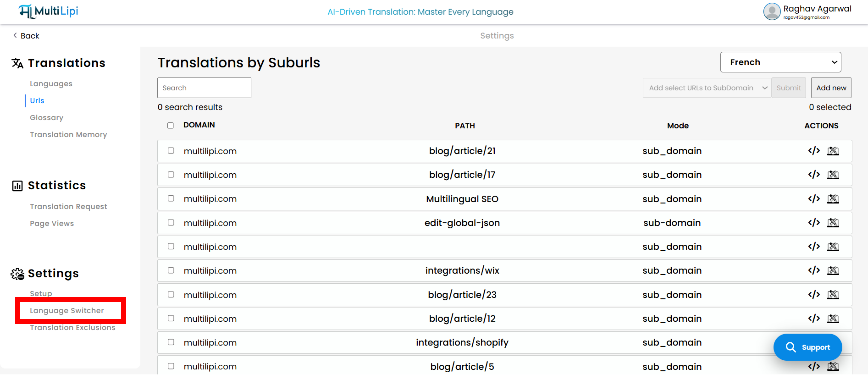Click the Translations section icon
This screenshot has width=868, height=375.
[x=17, y=63]
